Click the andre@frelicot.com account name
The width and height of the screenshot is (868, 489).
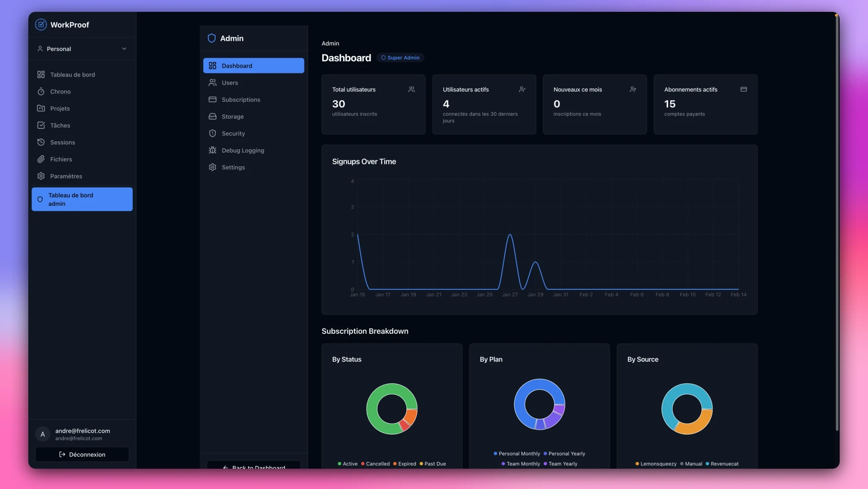tap(82, 431)
